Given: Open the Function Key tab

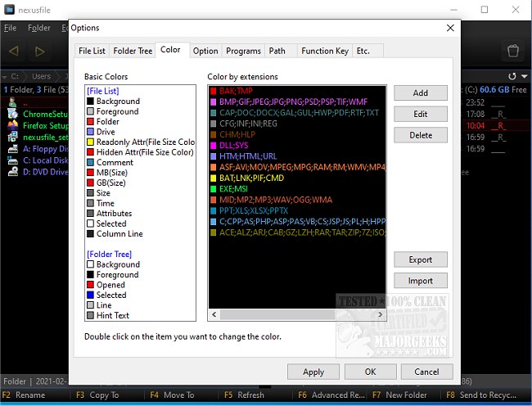Looking at the screenshot, I should point(325,51).
